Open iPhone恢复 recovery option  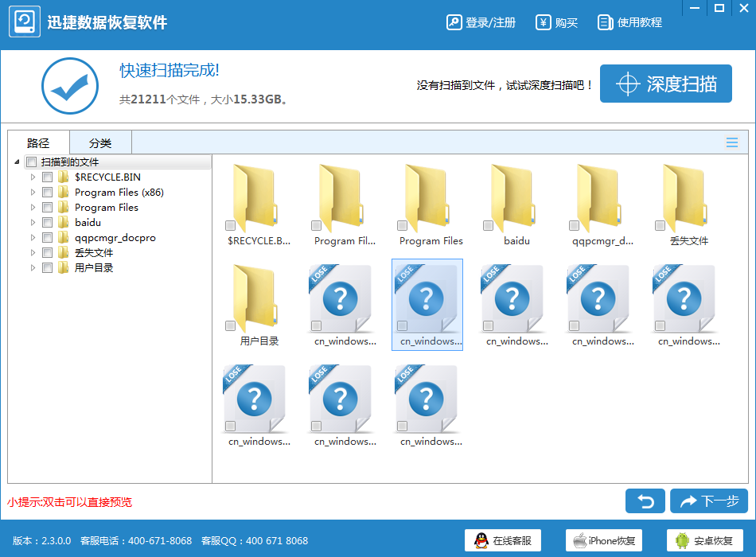(604, 540)
